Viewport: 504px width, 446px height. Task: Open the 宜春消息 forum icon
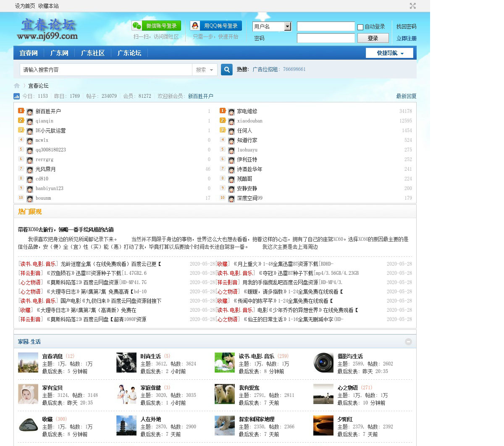point(28,363)
